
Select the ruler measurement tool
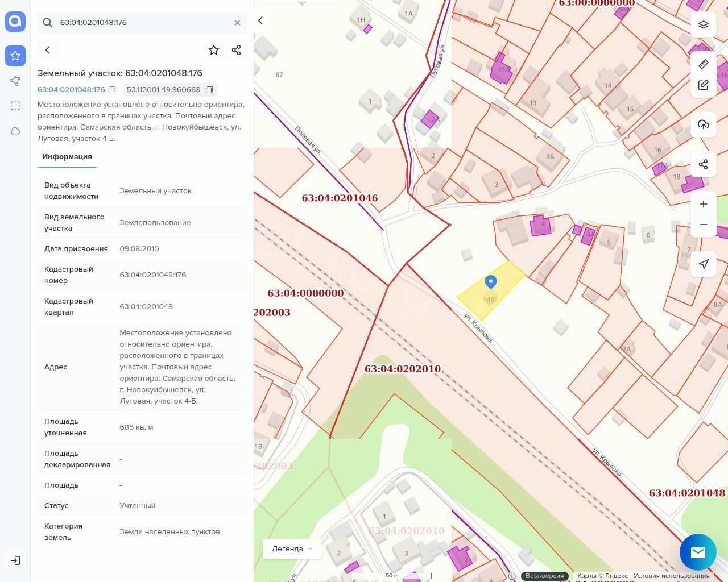tap(704, 64)
